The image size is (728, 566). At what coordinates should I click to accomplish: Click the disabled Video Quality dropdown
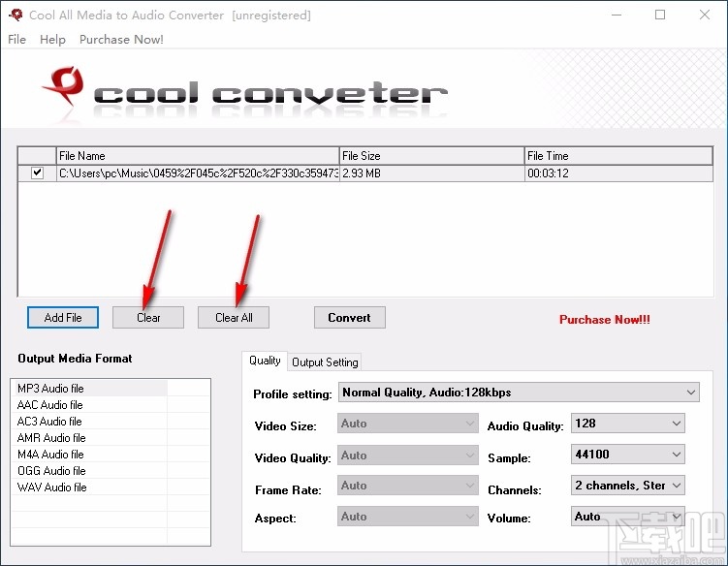pyautogui.click(x=408, y=456)
